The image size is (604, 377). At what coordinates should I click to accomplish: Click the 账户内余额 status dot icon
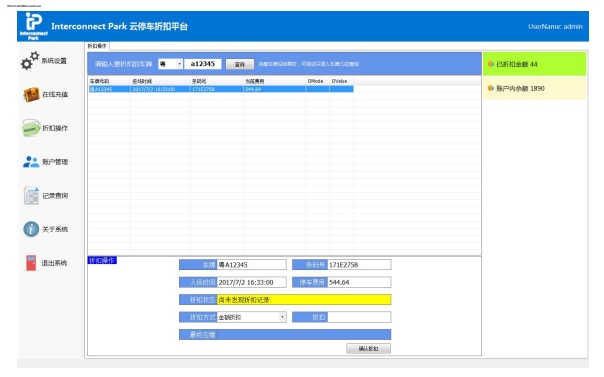(x=490, y=88)
